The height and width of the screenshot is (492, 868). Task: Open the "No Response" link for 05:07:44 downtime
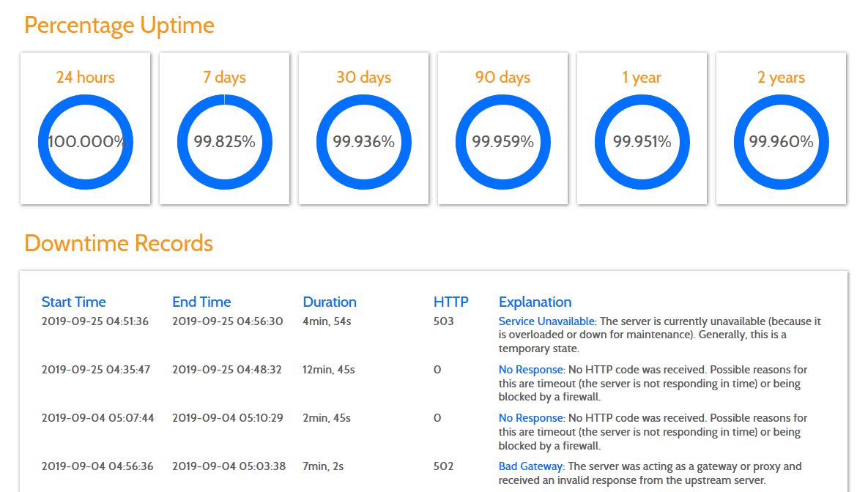[530, 418]
